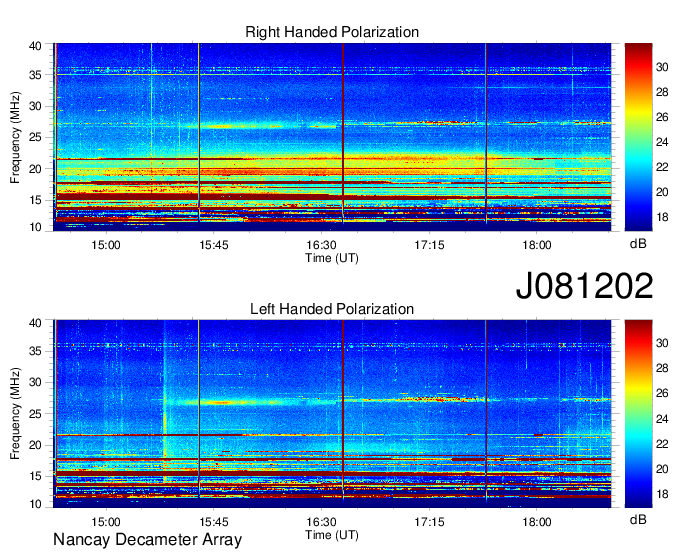Click the 25 MHz tick on the upper plot
The height and width of the screenshot is (552, 680).
click(35, 138)
